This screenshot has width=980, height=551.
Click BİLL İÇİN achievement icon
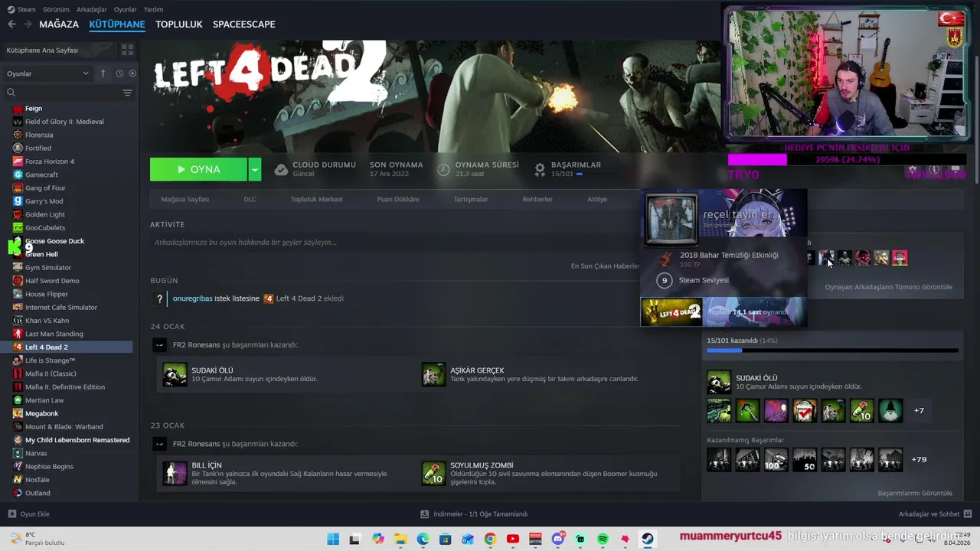coord(175,473)
